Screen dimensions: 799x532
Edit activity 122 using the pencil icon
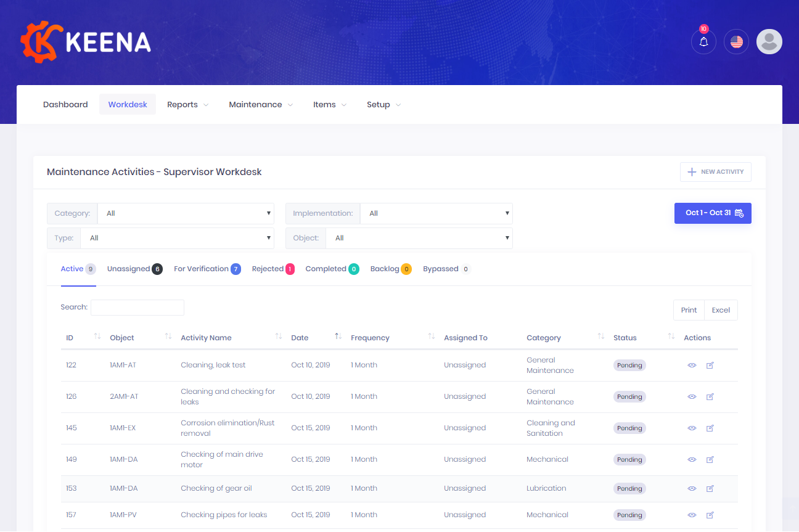[710, 365]
